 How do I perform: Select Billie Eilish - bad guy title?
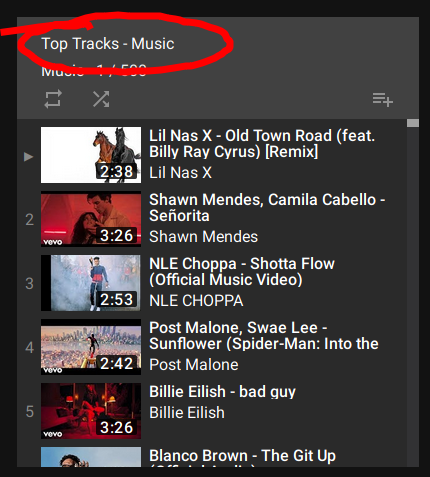point(222,392)
